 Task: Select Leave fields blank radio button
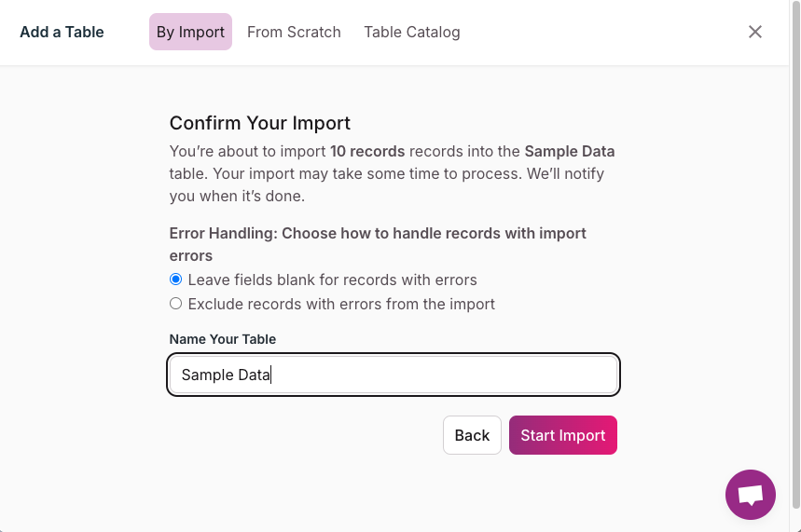(175, 280)
